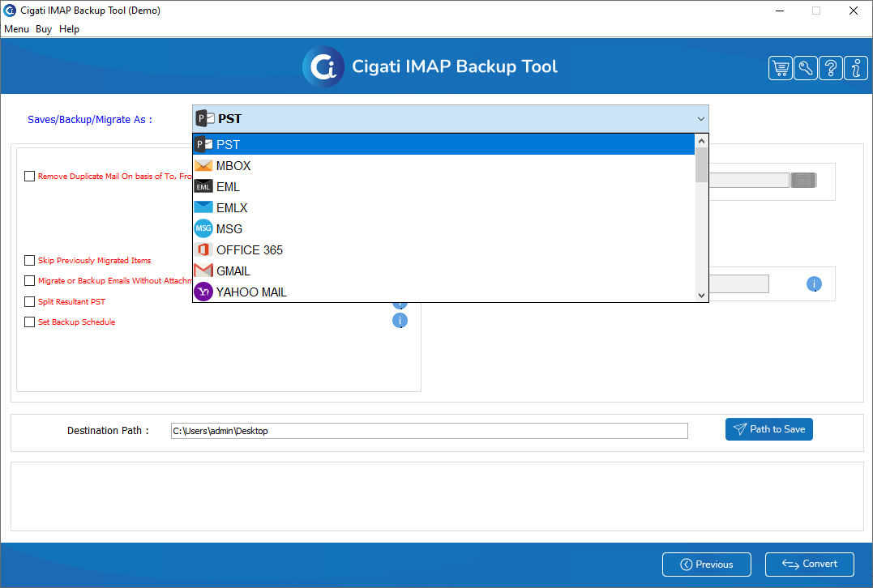Click the shopping cart buy icon
873x588 pixels.
click(x=780, y=68)
